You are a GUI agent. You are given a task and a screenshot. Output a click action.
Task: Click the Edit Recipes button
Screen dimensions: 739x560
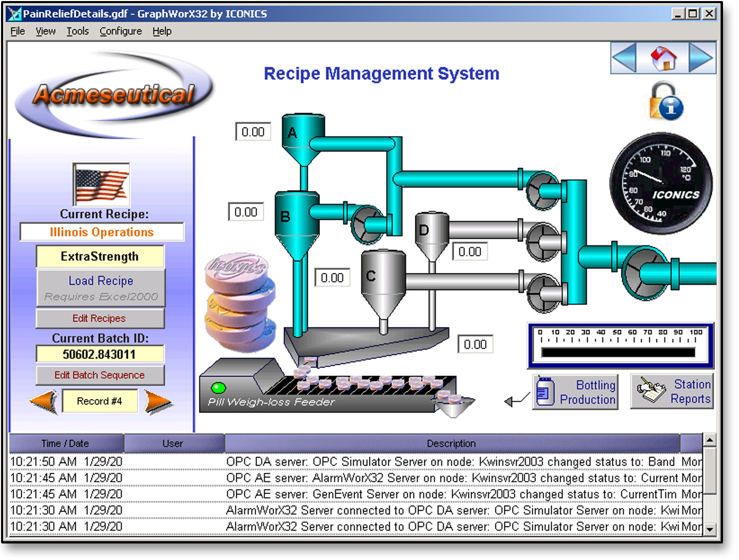pos(100,318)
